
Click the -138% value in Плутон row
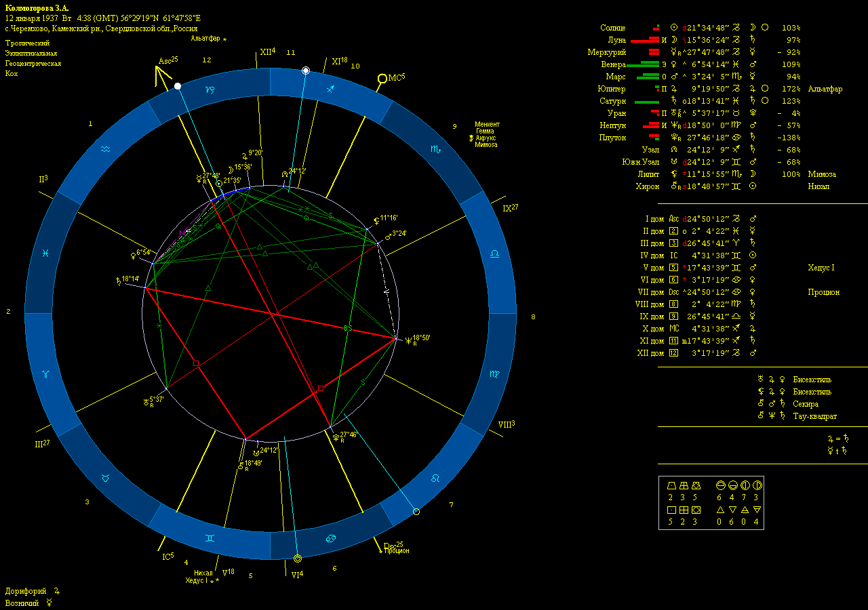789,138
